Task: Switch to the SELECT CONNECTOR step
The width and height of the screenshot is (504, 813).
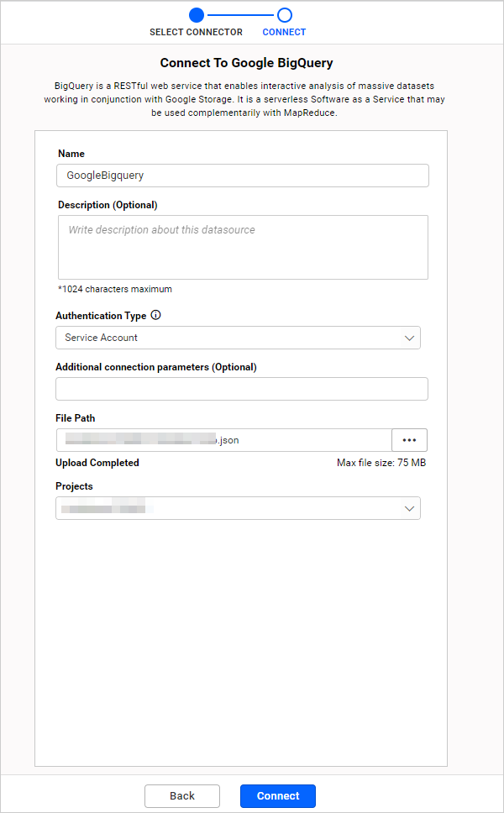Action: point(196,32)
